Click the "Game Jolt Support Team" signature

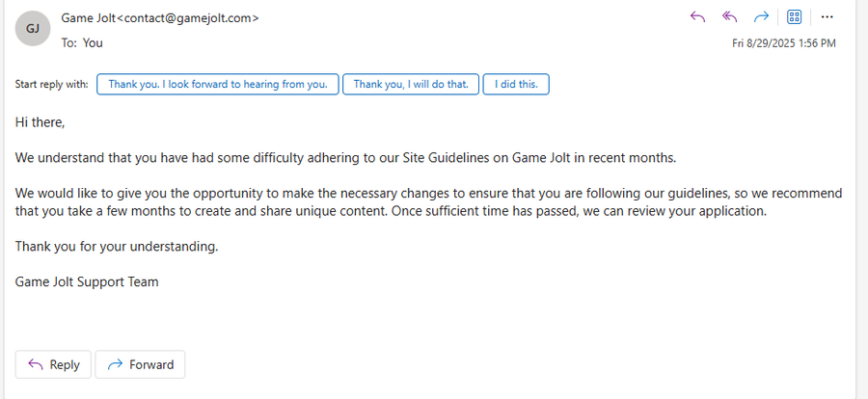coord(87,281)
